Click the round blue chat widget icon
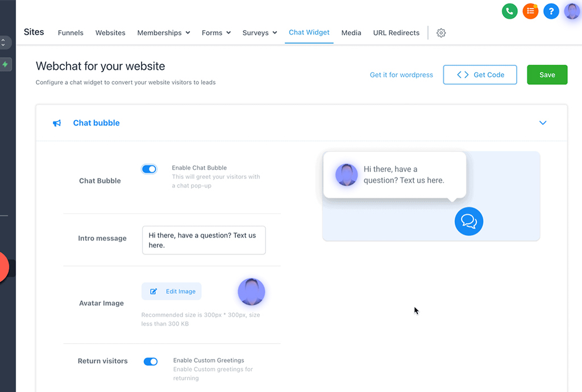The height and width of the screenshot is (392, 582). pyautogui.click(x=469, y=221)
